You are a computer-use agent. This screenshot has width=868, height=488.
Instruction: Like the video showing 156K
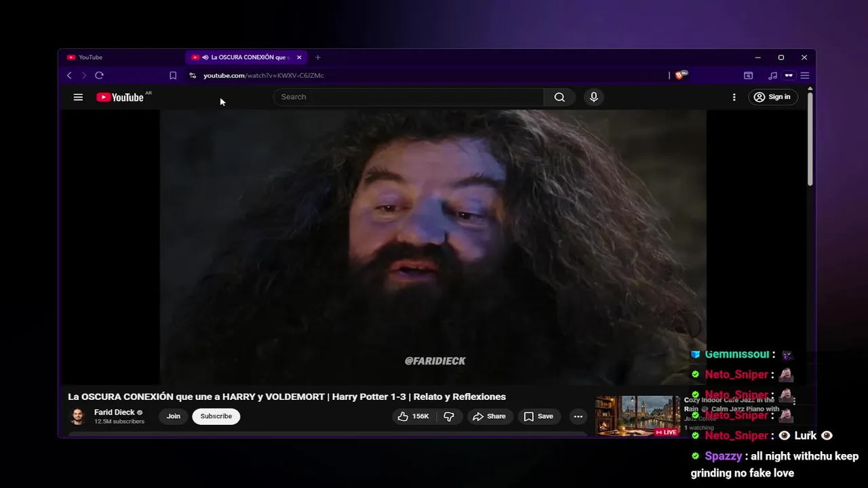[x=414, y=416]
